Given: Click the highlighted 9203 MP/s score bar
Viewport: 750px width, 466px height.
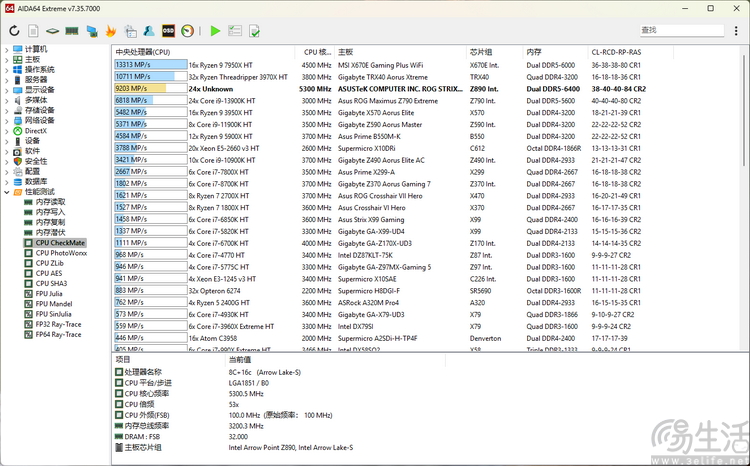Looking at the screenshot, I should click(151, 89).
